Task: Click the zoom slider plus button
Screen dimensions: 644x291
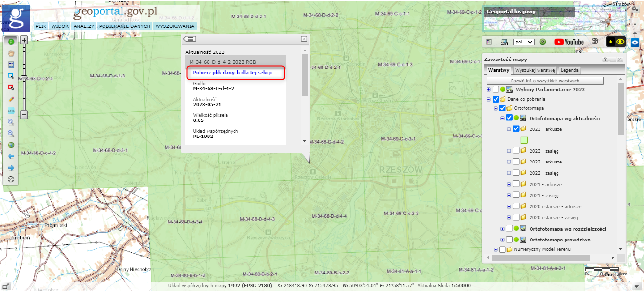Action: tap(24, 41)
